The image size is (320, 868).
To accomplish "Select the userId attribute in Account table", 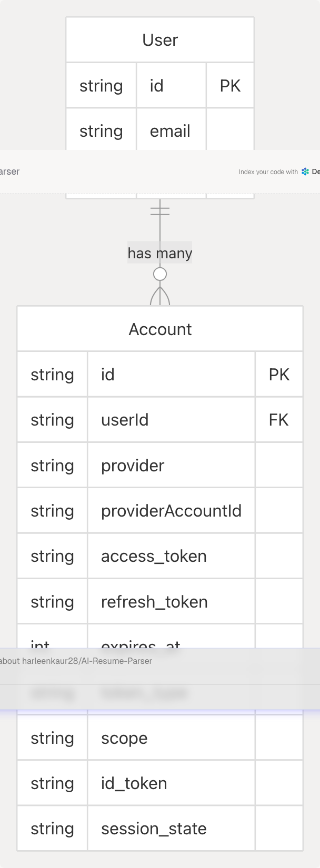I will 125,420.
